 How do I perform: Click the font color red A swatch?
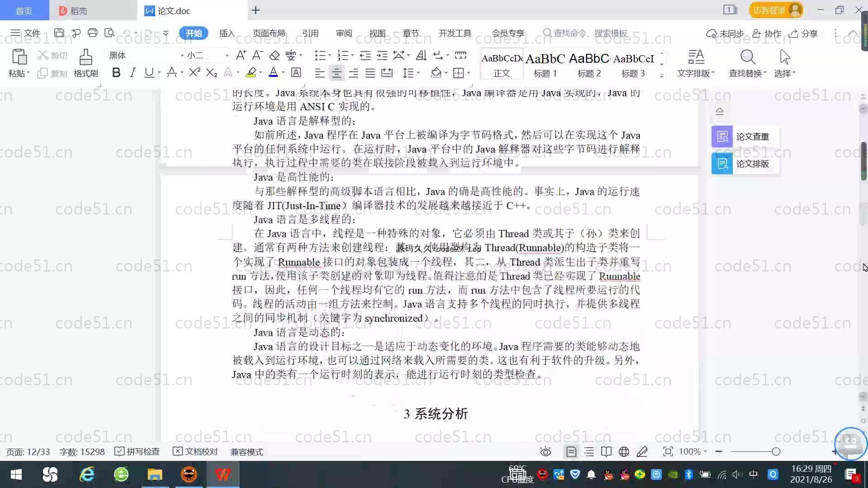pyautogui.click(x=274, y=72)
